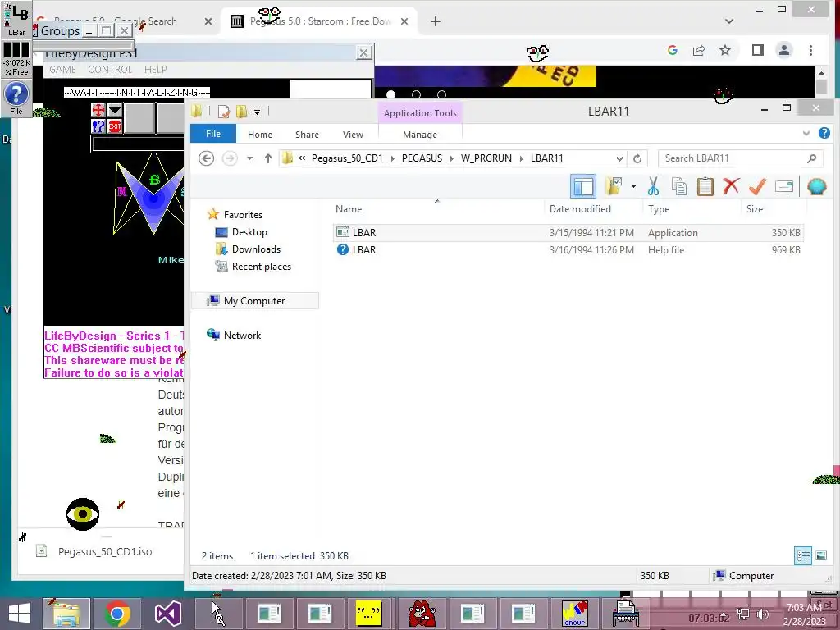The width and height of the screenshot is (840, 630).
Task: Click PEGASUS in the address breadcrumb
Action: pos(422,158)
